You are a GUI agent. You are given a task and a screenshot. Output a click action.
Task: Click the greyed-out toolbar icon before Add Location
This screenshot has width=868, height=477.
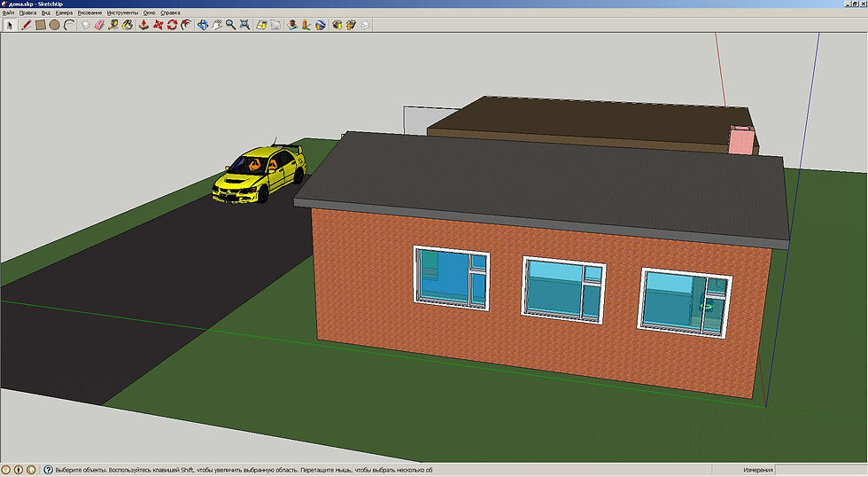tap(275, 25)
